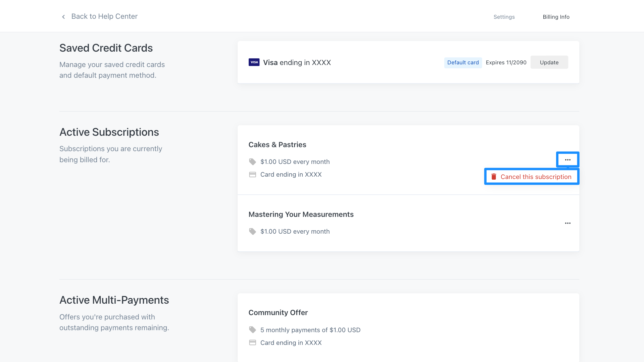644x362 pixels.
Task: Click the Mastering Your Measurements title
Action: [301, 215]
